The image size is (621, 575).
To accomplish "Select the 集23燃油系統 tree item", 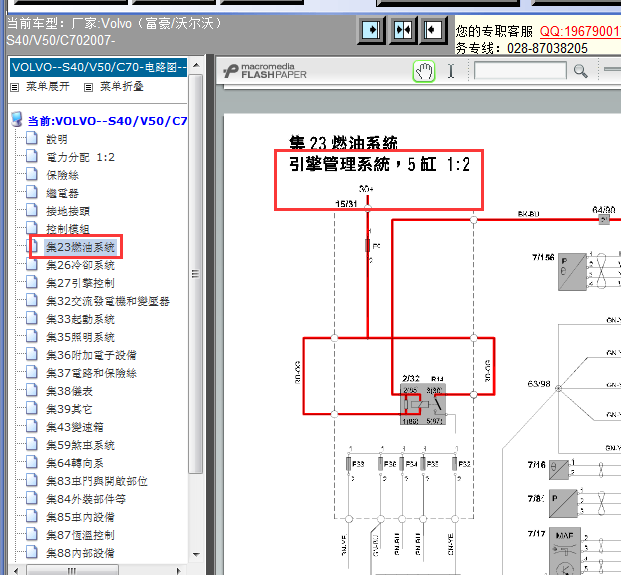I will pyautogui.click(x=80, y=247).
